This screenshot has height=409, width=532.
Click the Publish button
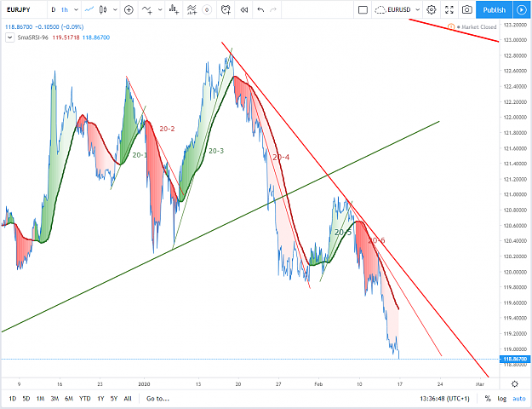(495, 10)
